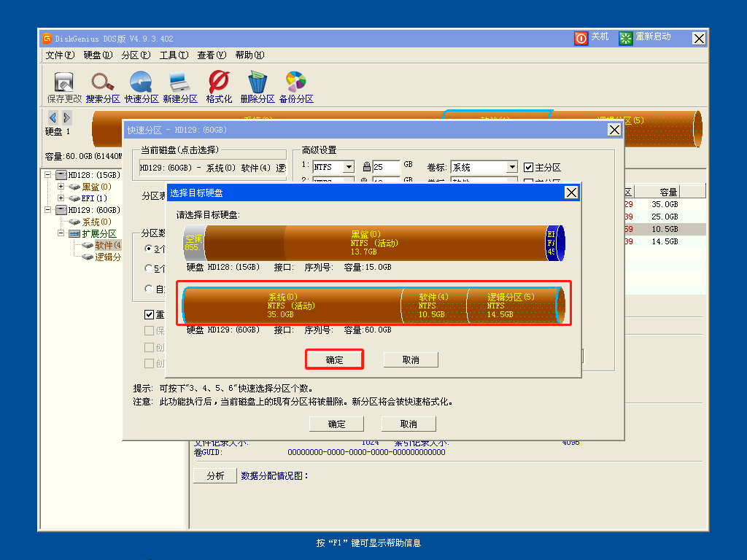
Task: Click the partition 1 size field showing 25
Action: pyautogui.click(x=386, y=167)
